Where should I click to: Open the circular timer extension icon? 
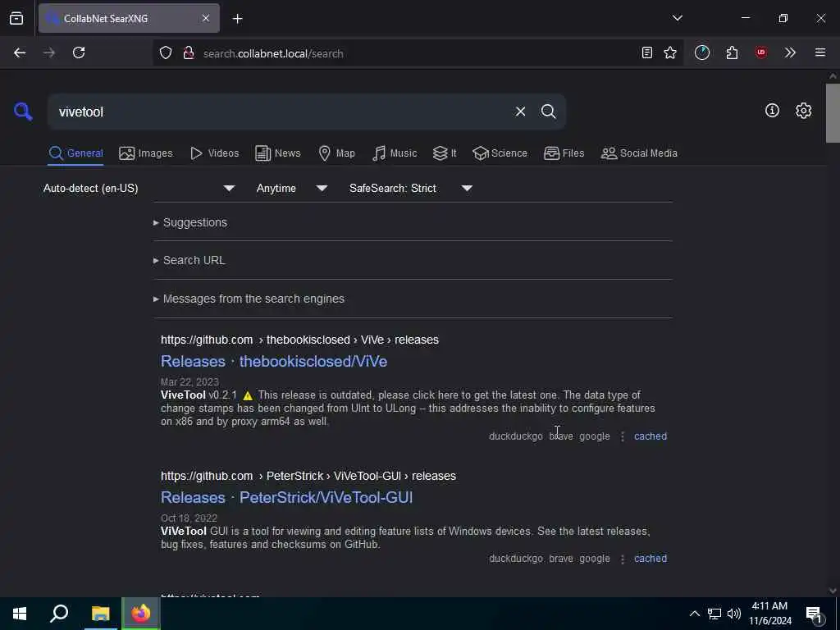702,52
